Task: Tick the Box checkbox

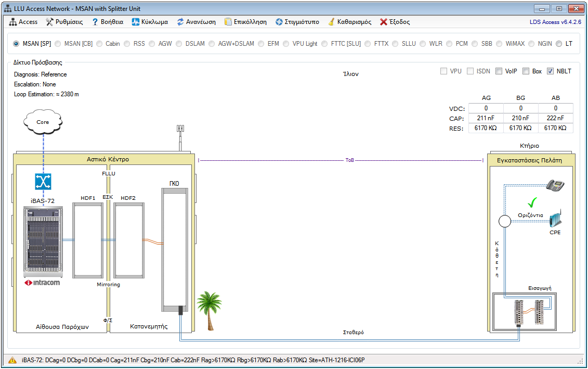Action: click(x=526, y=71)
